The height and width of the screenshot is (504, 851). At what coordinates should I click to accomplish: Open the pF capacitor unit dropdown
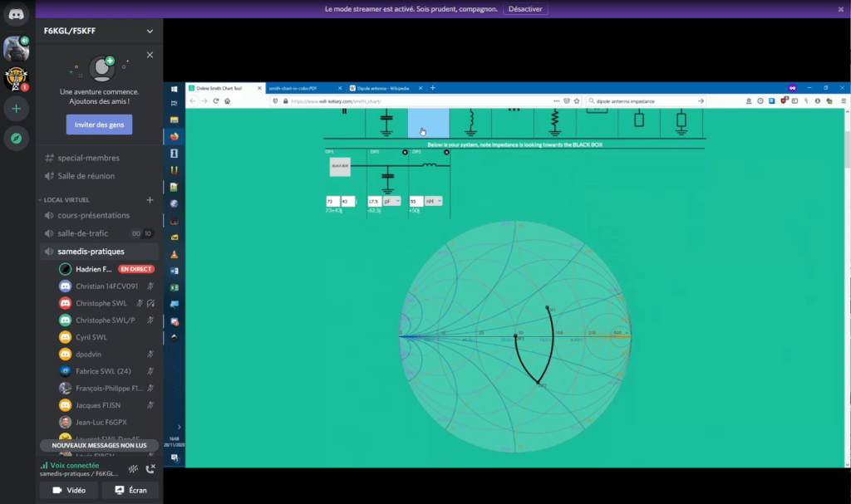tap(391, 201)
